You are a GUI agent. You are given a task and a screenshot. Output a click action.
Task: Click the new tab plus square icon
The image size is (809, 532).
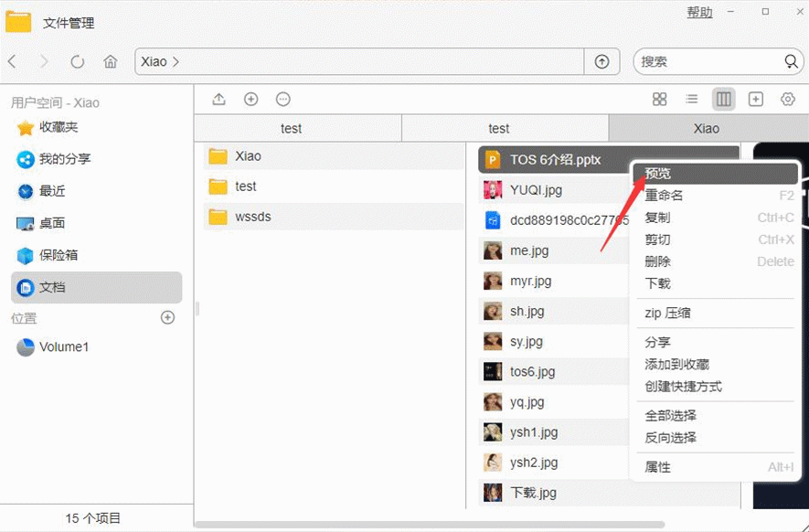755,99
